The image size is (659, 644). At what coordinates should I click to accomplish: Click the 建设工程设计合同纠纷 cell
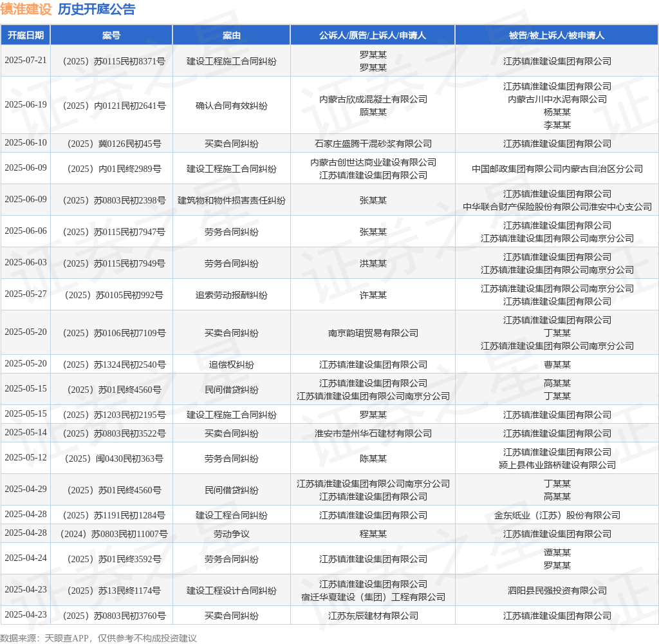(232, 591)
